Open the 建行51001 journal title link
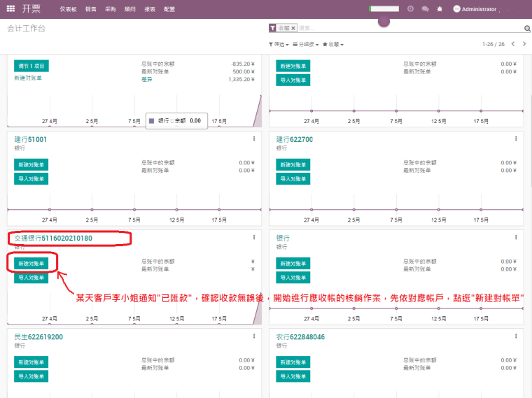 pos(31,139)
